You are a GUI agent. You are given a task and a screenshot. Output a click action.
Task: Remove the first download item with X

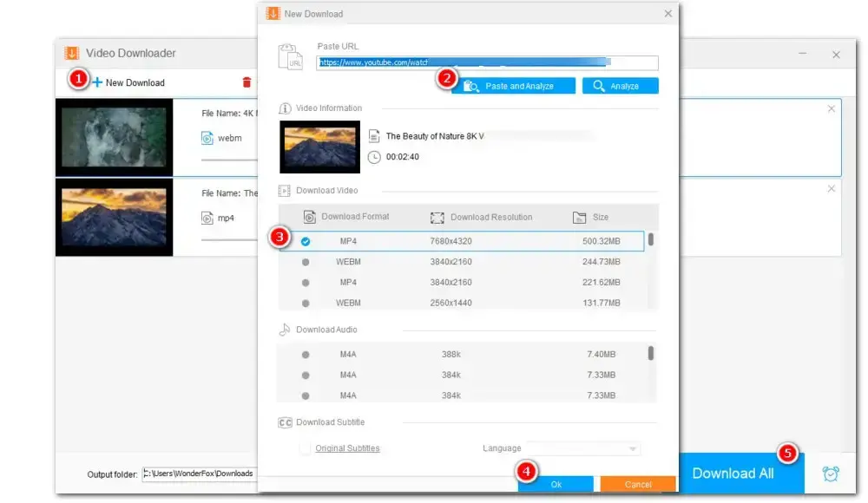[832, 108]
